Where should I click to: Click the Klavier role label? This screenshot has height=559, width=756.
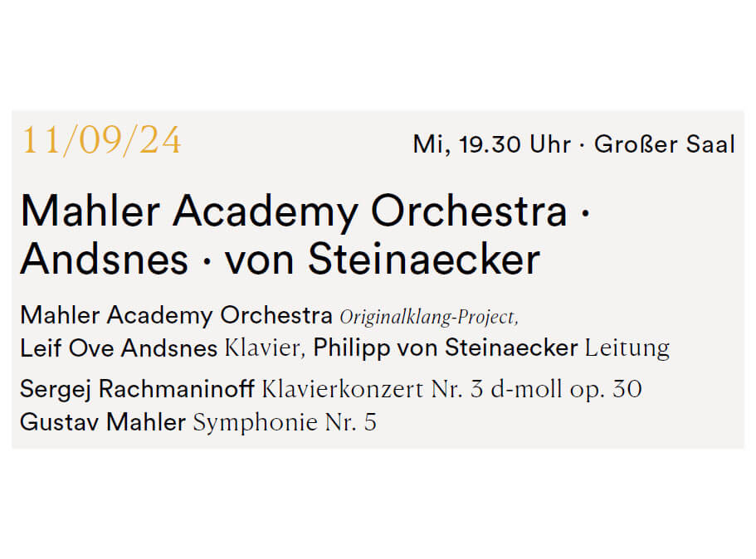click(x=265, y=348)
